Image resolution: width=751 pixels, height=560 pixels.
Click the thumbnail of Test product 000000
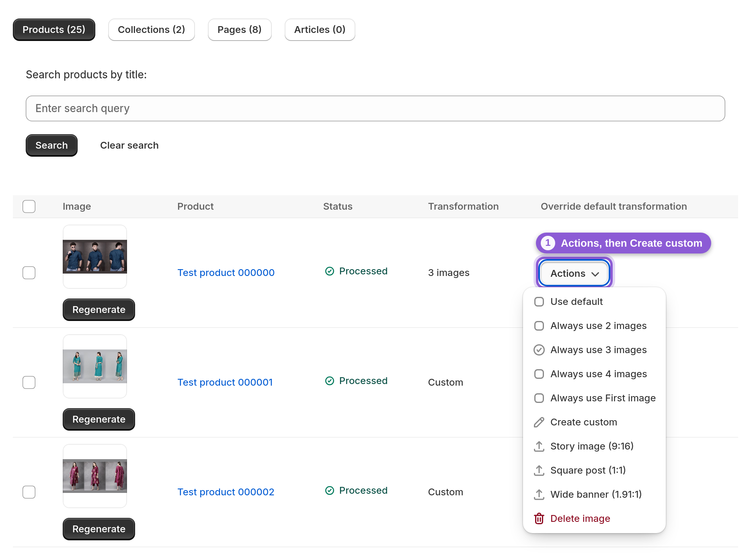(x=95, y=257)
